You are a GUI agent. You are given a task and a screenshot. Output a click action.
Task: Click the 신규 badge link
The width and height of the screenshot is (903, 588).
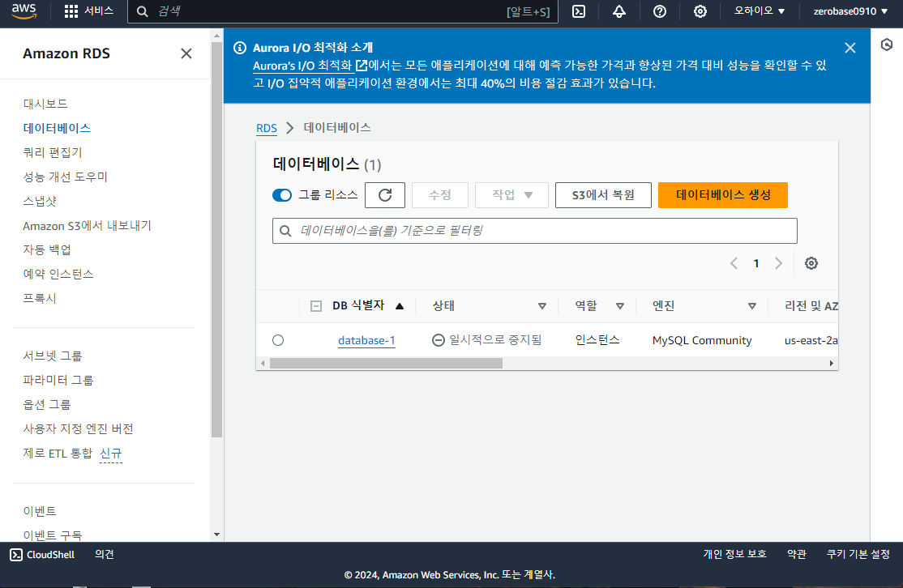tap(110, 454)
